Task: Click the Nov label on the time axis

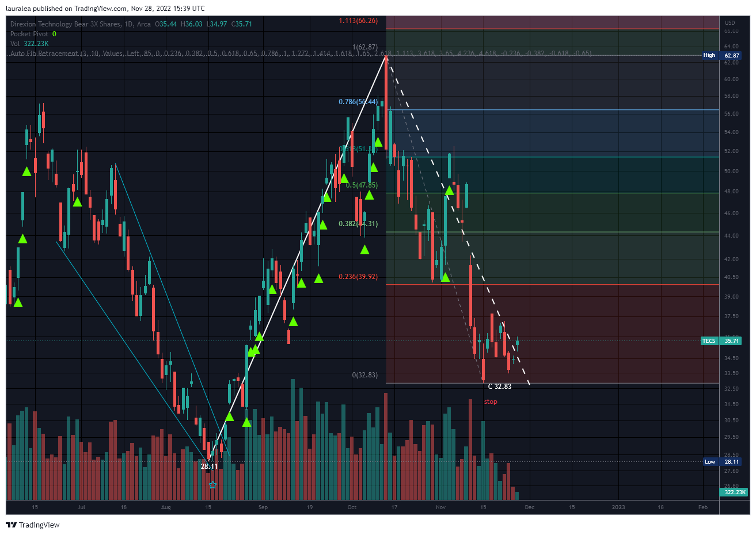Action: pos(441,507)
